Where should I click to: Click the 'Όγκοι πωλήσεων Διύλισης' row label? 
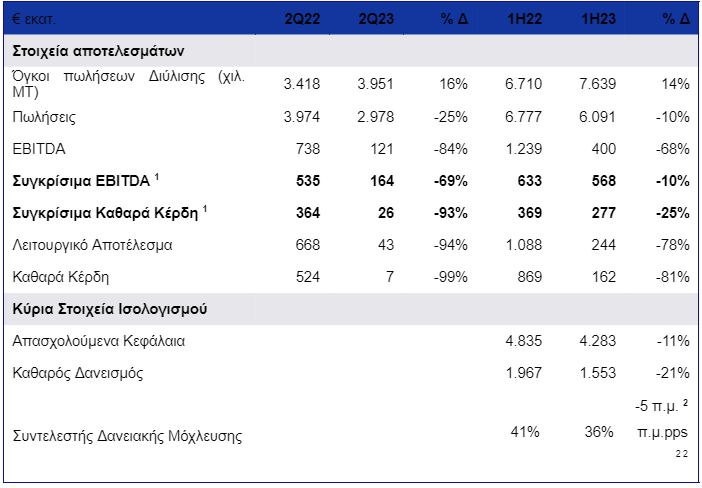128,84
